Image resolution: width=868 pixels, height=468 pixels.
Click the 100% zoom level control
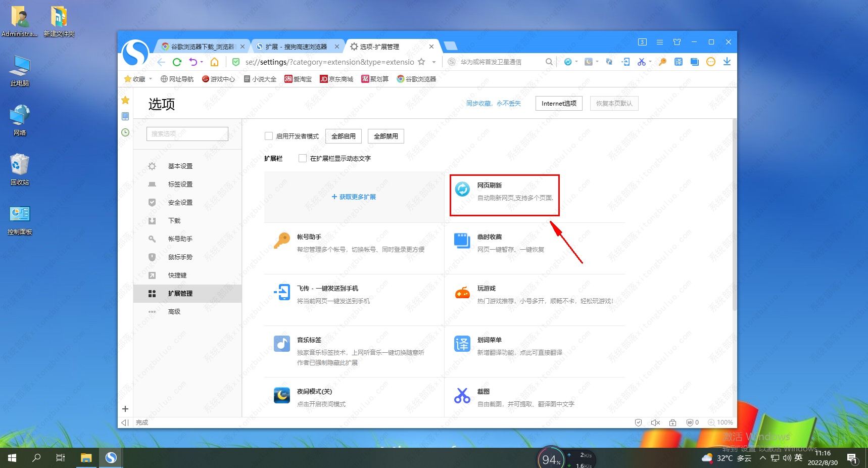tap(720, 423)
